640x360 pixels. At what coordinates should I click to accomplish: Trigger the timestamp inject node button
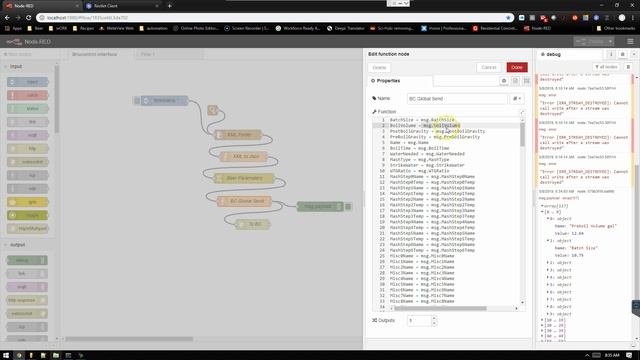137,100
